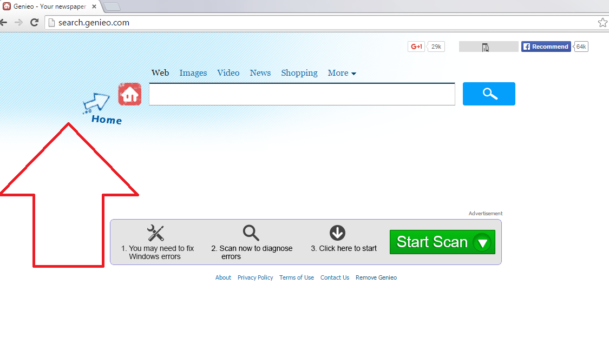
Task: Click the browser back arrow
Action: tap(3, 23)
